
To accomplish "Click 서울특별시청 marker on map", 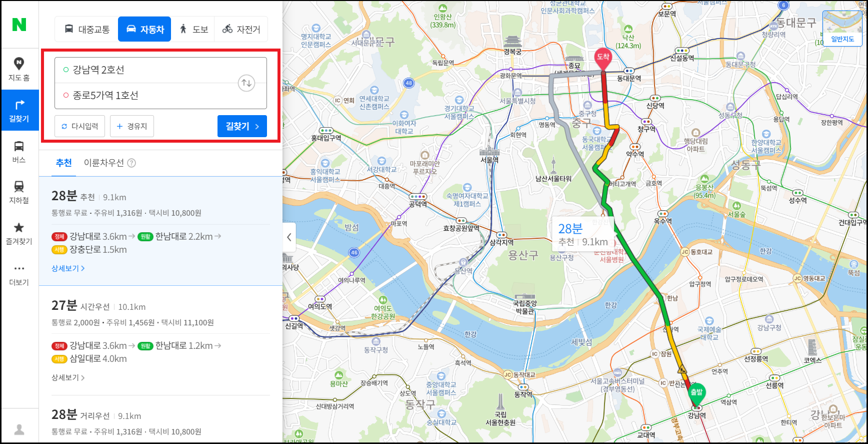I will point(517,97).
